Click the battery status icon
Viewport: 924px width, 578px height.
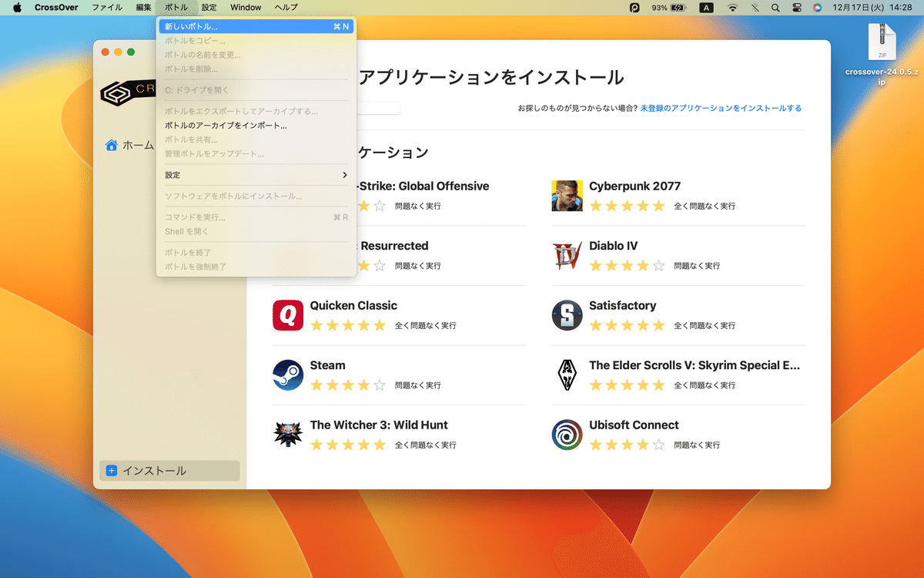[x=678, y=8]
